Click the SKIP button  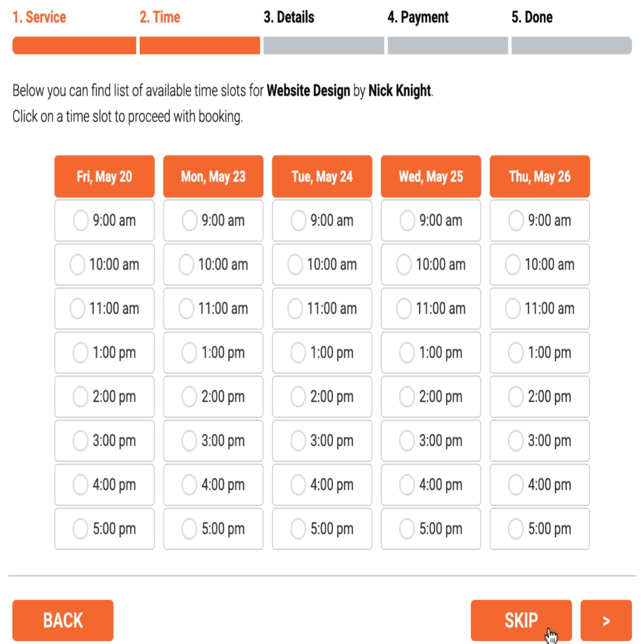(521, 620)
